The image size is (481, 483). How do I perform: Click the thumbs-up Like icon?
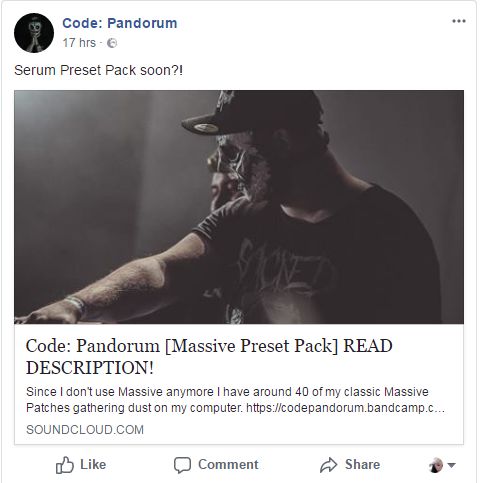65,465
